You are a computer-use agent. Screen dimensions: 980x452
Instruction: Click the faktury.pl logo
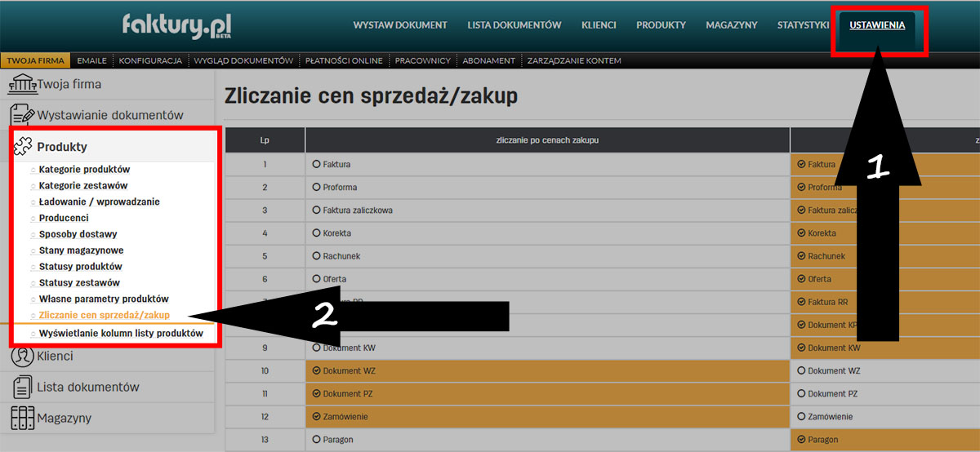click(176, 25)
